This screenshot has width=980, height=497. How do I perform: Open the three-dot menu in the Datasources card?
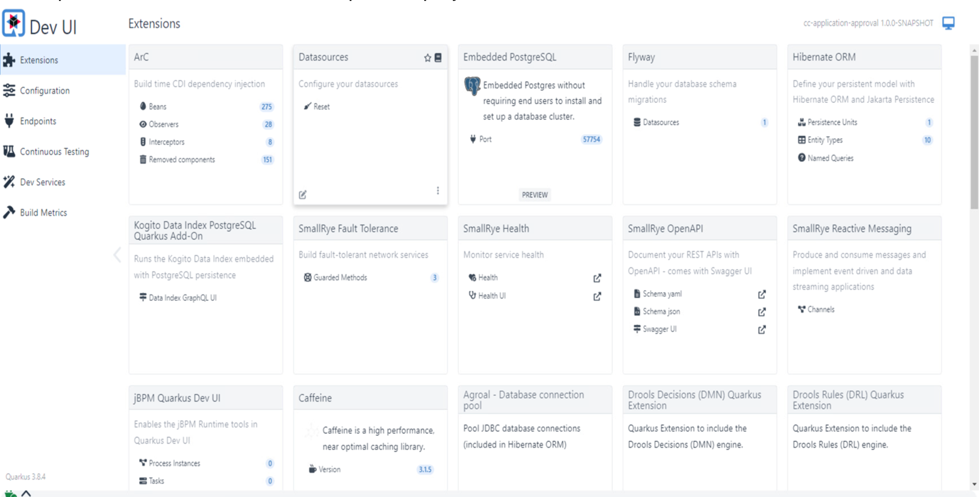[438, 191]
